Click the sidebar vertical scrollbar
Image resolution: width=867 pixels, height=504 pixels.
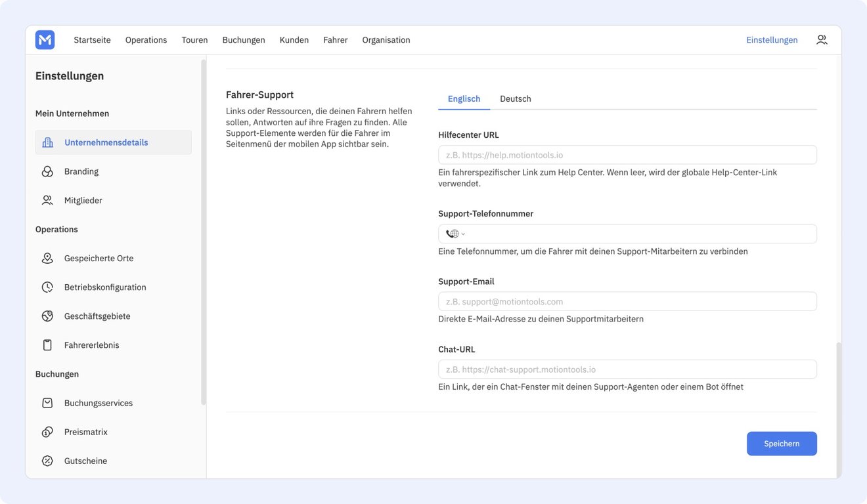[x=204, y=232]
